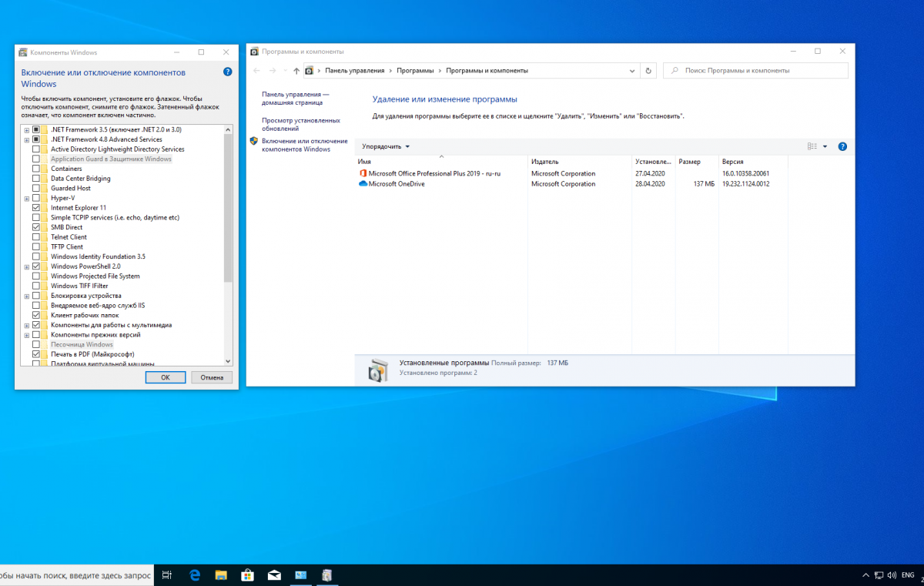Switch to Control Panel taskbar icon
The height and width of the screenshot is (586, 924).
click(300, 575)
